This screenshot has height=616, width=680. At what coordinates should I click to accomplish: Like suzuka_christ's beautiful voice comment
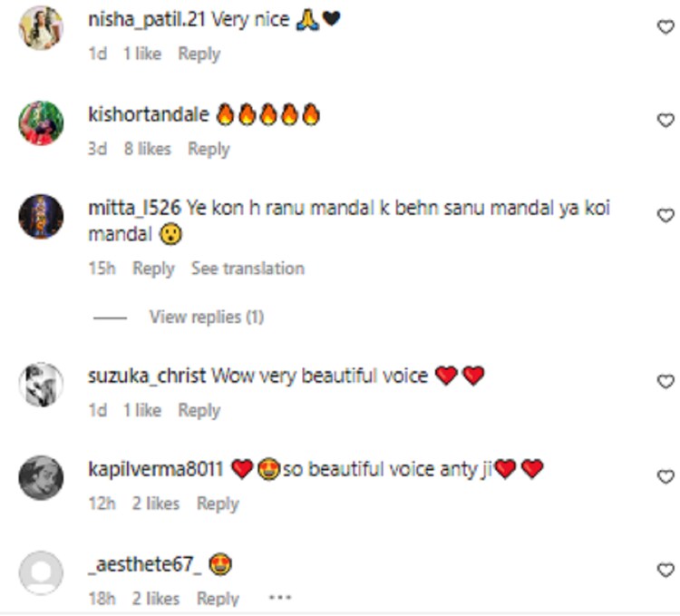665,382
